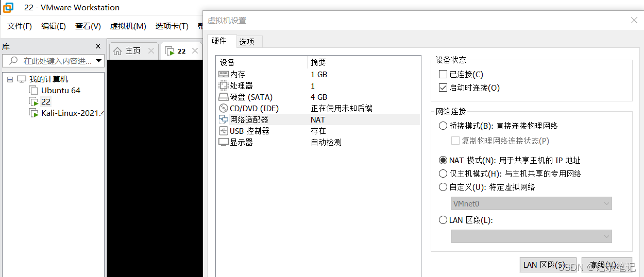Click the search magnifier icon in library
The height and width of the screenshot is (277, 644).
tap(13, 61)
